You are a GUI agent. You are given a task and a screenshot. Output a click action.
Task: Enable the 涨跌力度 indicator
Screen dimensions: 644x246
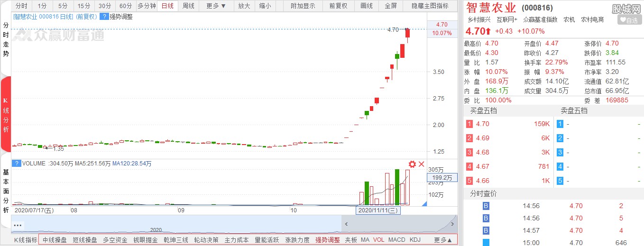pyautogui.click(x=297, y=240)
